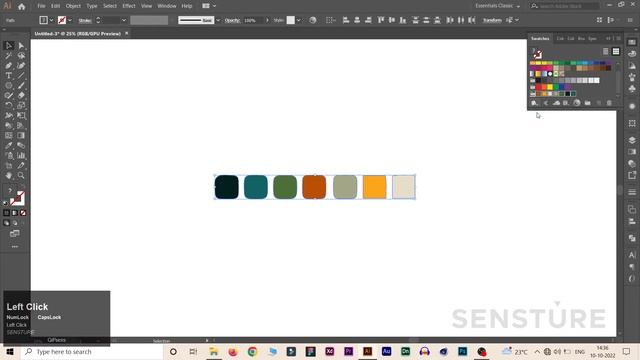This screenshot has width=640, height=360.
Task: Open brush definition Basic dropdown
Action: 218,20
